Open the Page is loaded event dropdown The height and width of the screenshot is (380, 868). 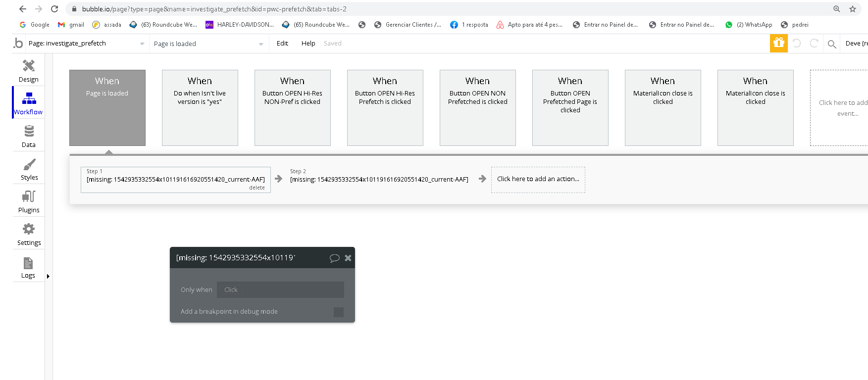point(208,44)
